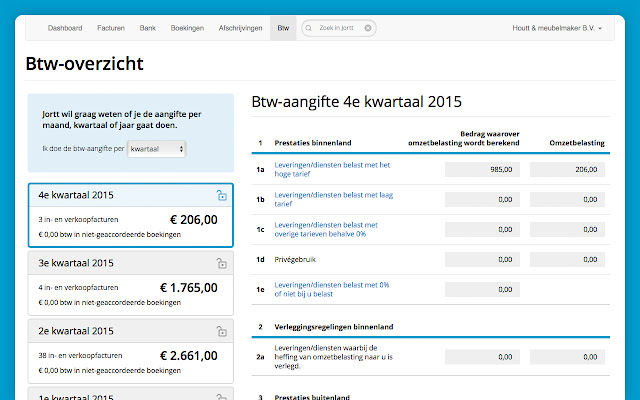This screenshot has width=640, height=400.
Task: Select the 4e kwartaal 2015 card
Action: [x=131, y=215]
